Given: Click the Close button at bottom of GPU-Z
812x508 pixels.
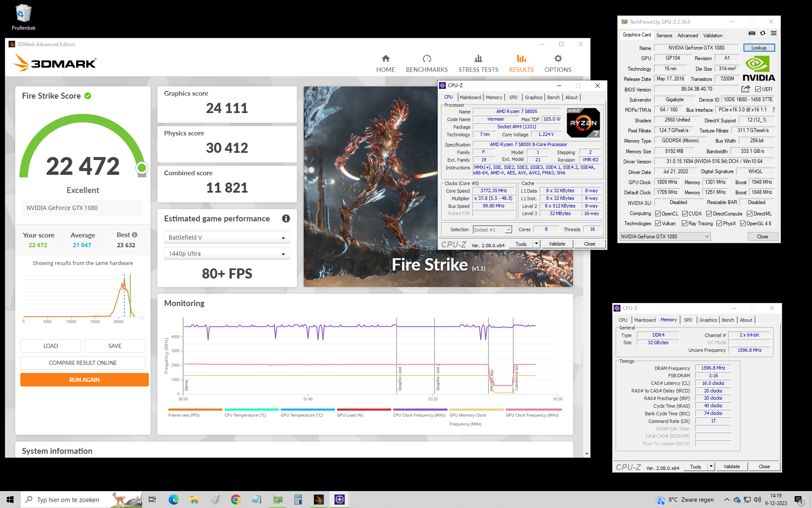Looking at the screenshot, I should pos(763,237).
